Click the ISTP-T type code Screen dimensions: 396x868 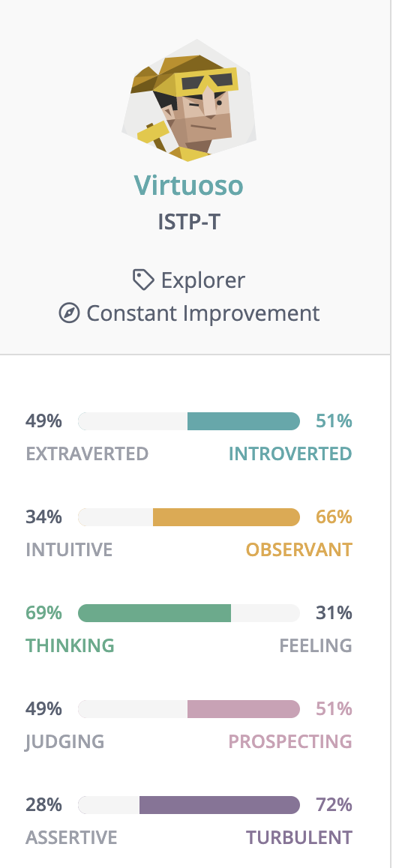click(x=189, y=223)
